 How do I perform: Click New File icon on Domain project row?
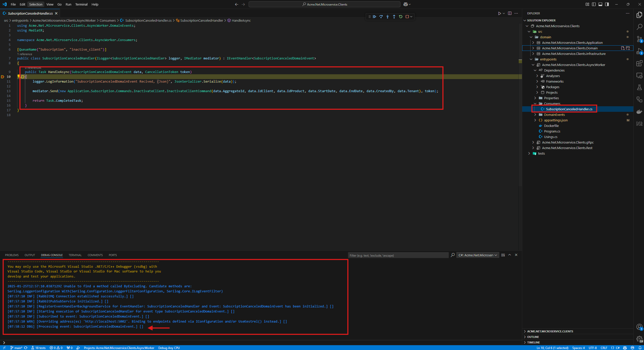tap(623, 48)
